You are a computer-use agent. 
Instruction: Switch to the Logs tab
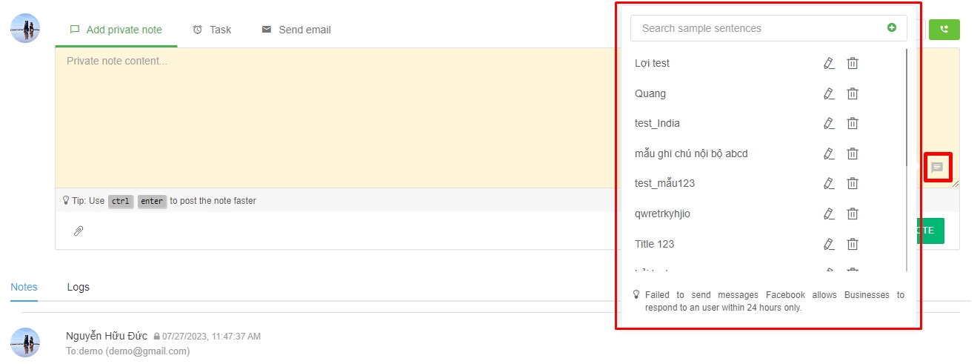pos(78,287)
